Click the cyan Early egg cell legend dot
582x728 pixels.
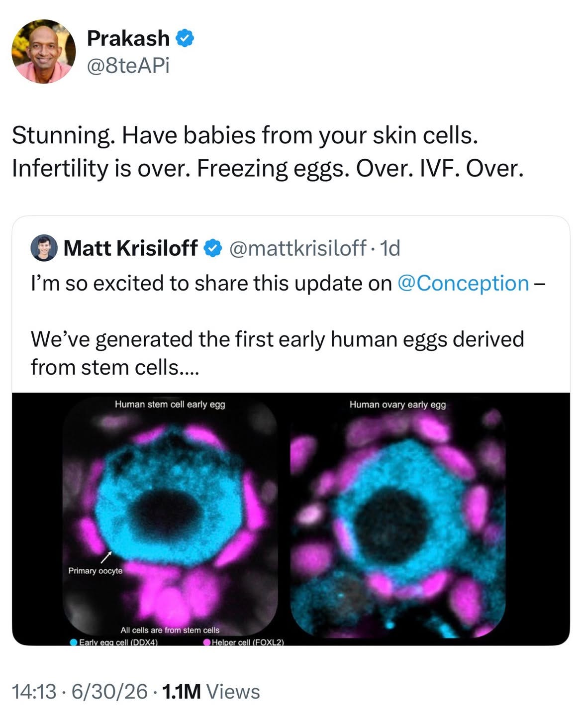tap(74, 642)
